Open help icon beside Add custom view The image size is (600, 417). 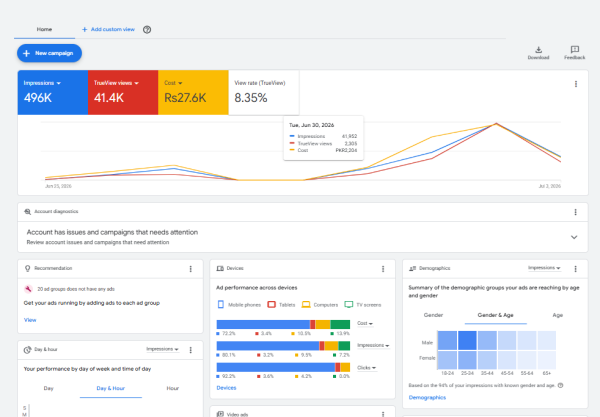click(147, 29)
